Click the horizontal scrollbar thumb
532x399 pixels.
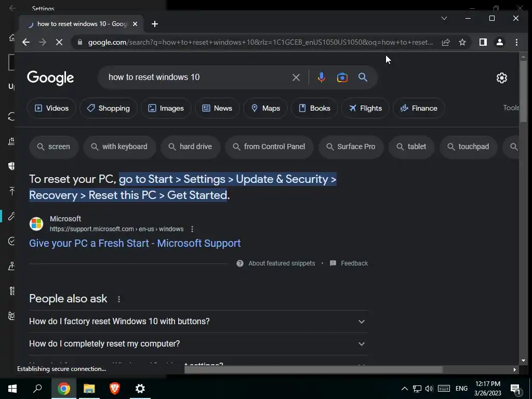point(313,369)
